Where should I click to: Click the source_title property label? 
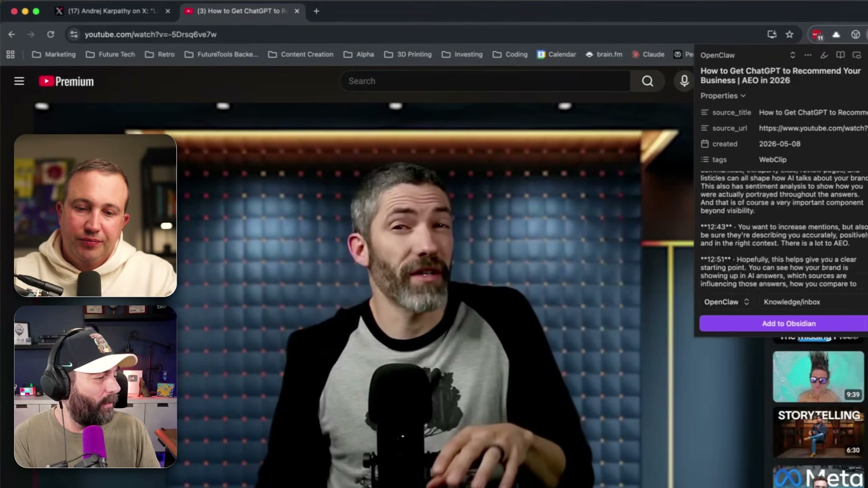[x=731, y=113]
